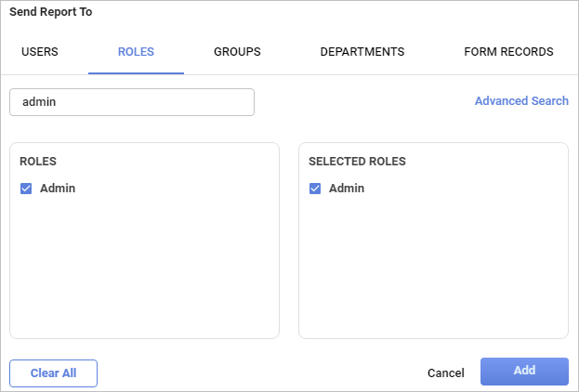Click empty space inside SELECTED ROLES panel
Viewport: 579px width, 392px height.
click(x=433, y=269)
